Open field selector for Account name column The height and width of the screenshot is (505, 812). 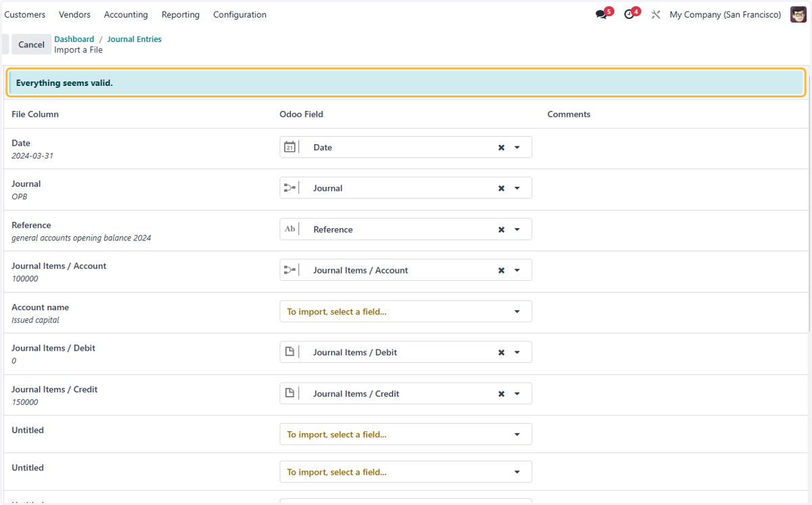pos(405,311)
